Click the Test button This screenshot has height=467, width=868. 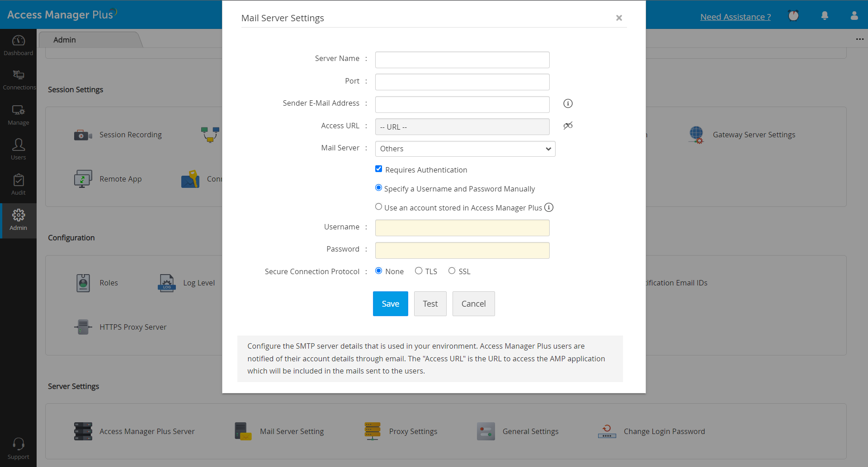click(430, 304)
